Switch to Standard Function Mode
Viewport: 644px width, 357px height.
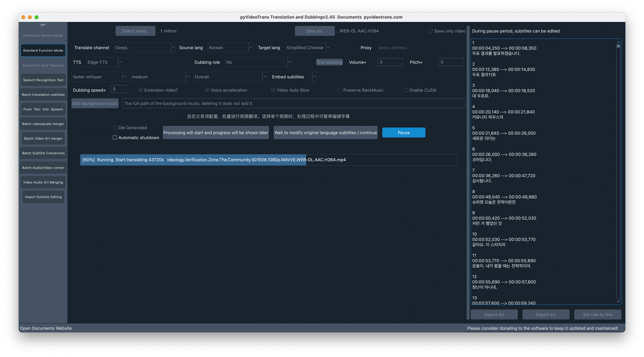(43, 50)
